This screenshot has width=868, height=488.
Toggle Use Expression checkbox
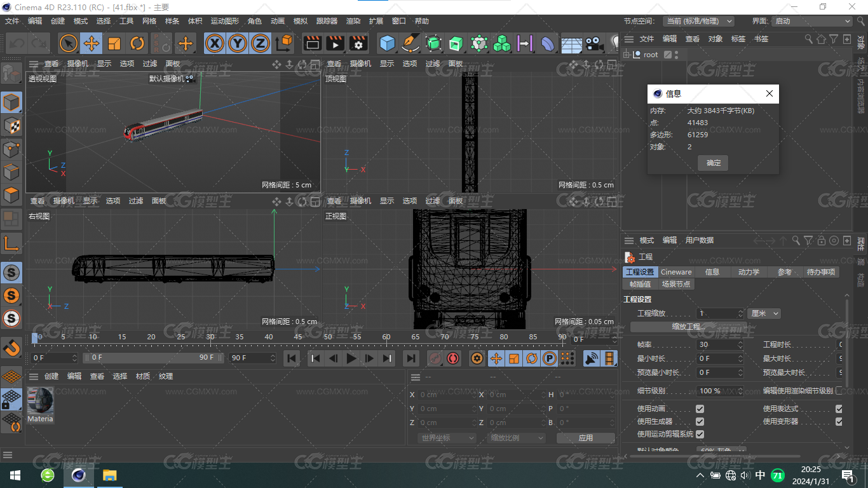point(839,409)
